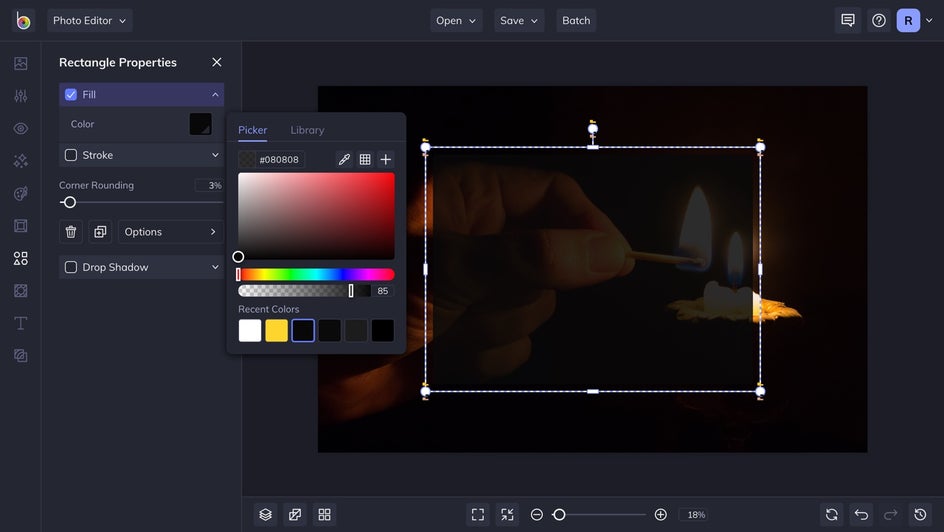Screen dimensions: 944x532
Task: Enable the Drop Shadow checkbox
Action: click(x=71, y=267)
